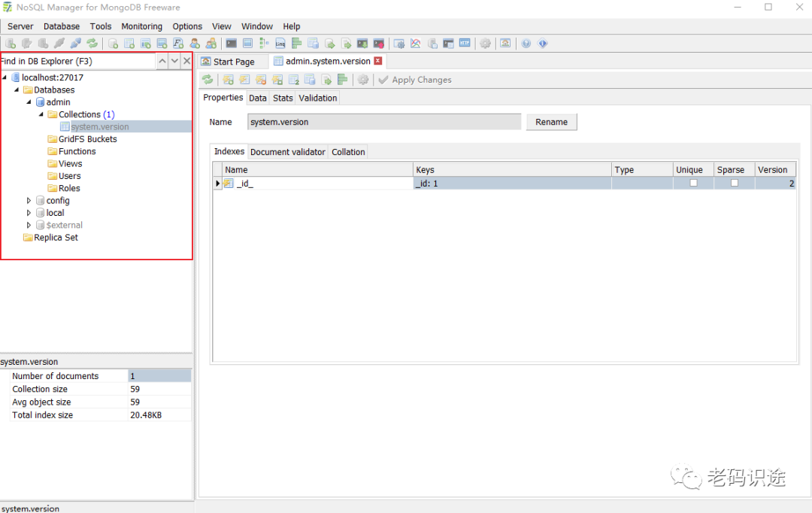Image resolution: width=812 pixels, height=513 pixels.
Task: Click the Apply Changes button
Action: point(415,80)
